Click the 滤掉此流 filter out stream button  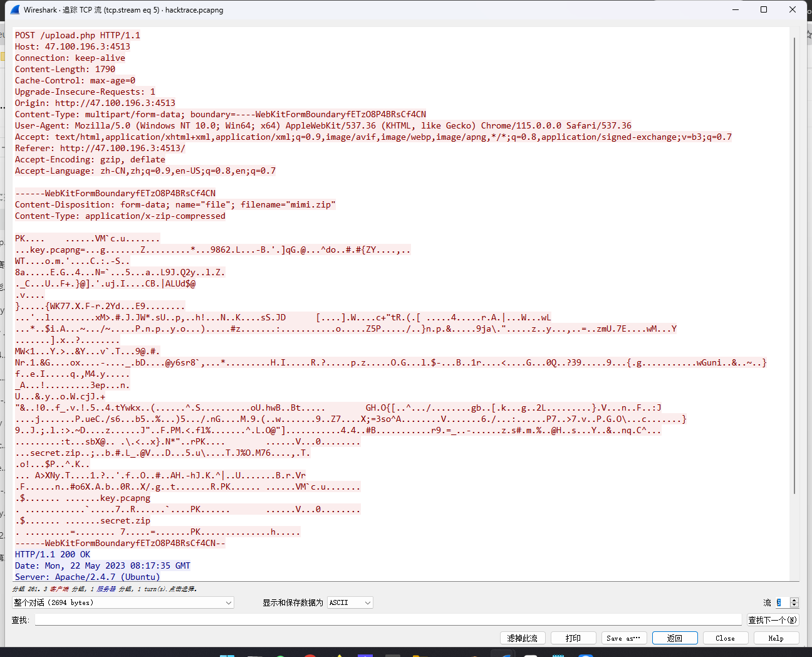[x=523, y=638]
